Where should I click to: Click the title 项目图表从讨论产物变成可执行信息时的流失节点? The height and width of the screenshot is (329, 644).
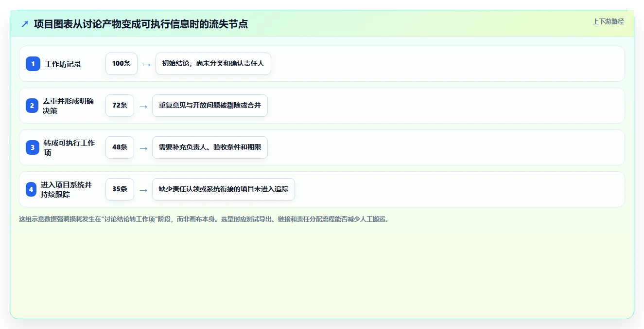coord(141,24)
